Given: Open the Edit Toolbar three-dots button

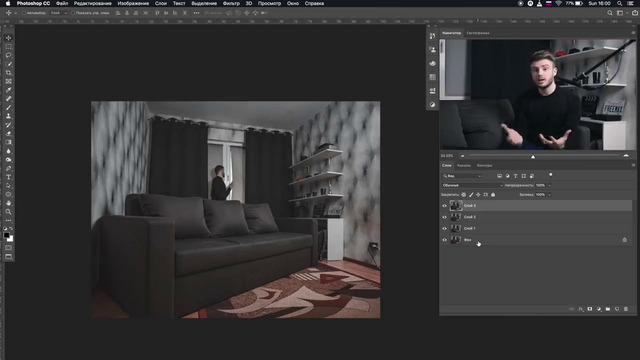Looking at the screenshot, I should 8,220.
